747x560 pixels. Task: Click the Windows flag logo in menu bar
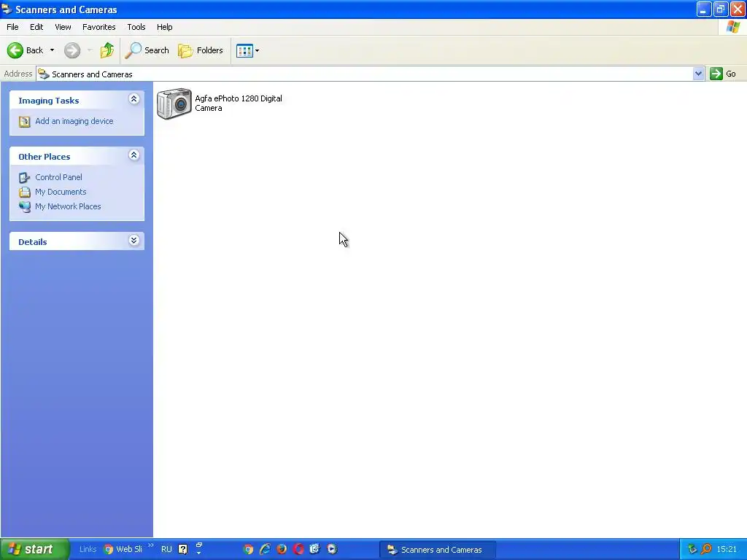pos(733,27)
